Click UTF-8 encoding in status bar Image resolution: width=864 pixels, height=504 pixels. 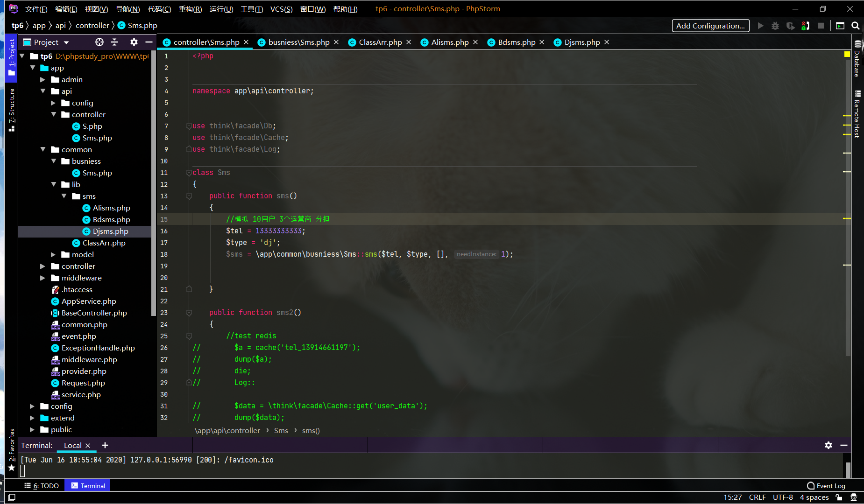click(x=783, y=497)
